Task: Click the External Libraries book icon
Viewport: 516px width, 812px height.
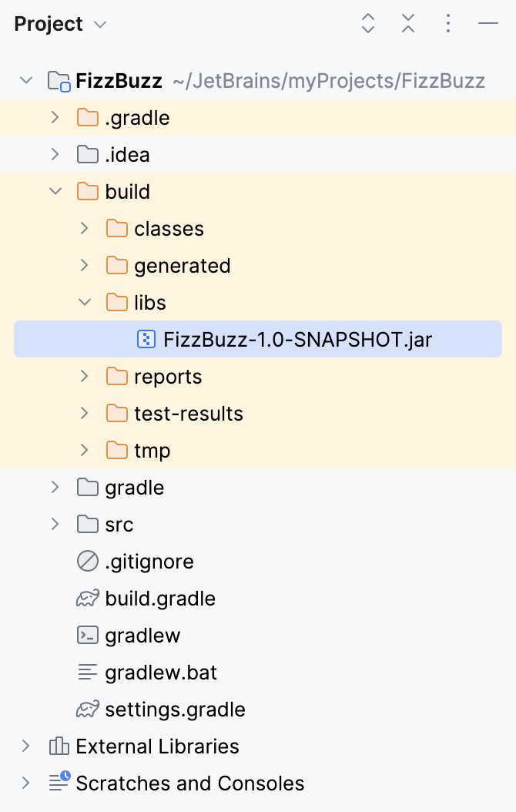Action: (58, 747)
